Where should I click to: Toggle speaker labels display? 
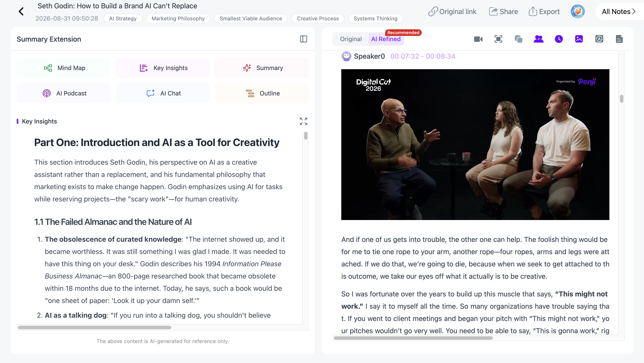538,39
